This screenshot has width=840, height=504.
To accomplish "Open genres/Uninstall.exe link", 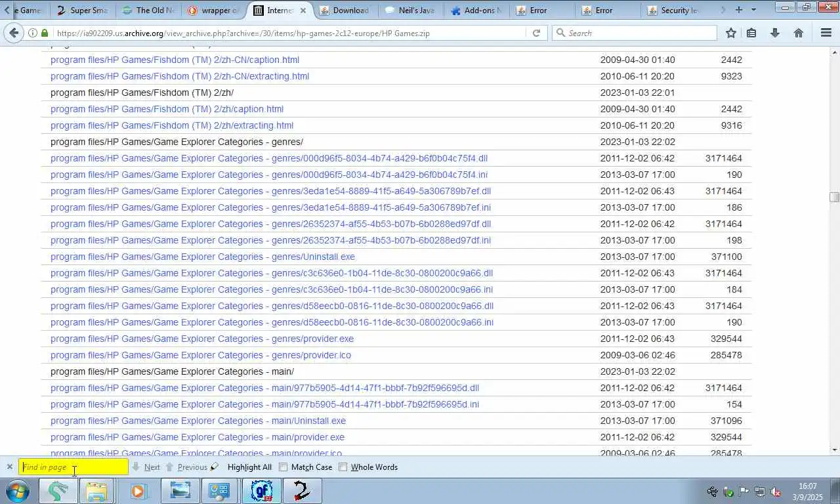I will click(x=203, y=257).
